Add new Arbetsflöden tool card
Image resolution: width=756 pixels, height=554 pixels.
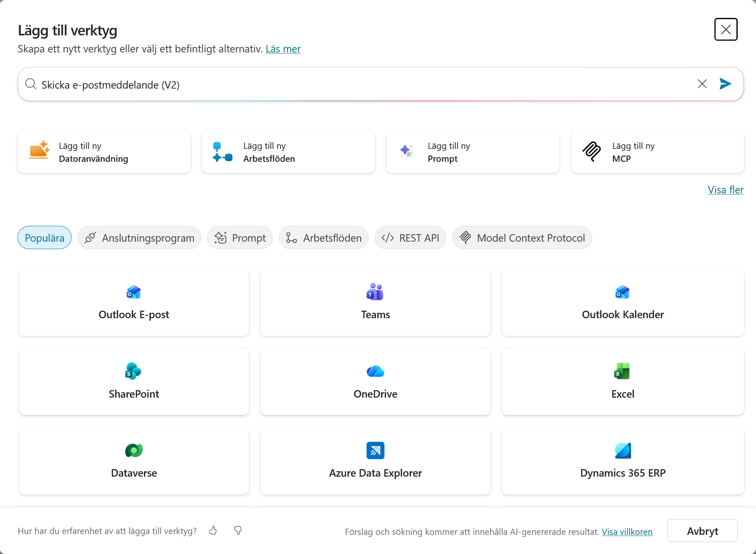[288, 152]
